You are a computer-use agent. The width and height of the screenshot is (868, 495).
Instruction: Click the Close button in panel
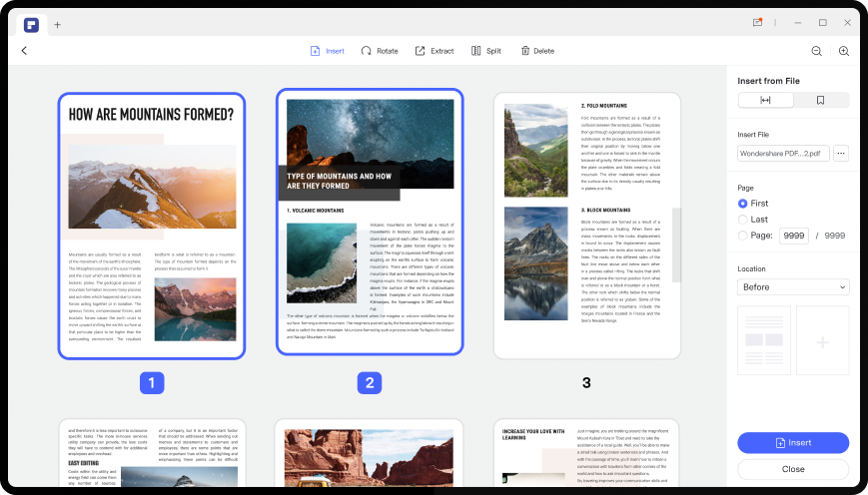(793, 469)
